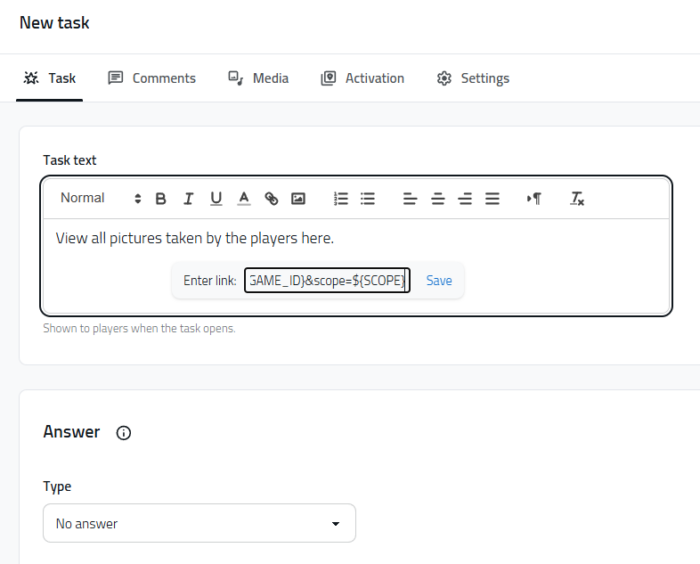This screenshot has height=564, width=700.
Task: Align text to the right
Action: pos(465,199)
